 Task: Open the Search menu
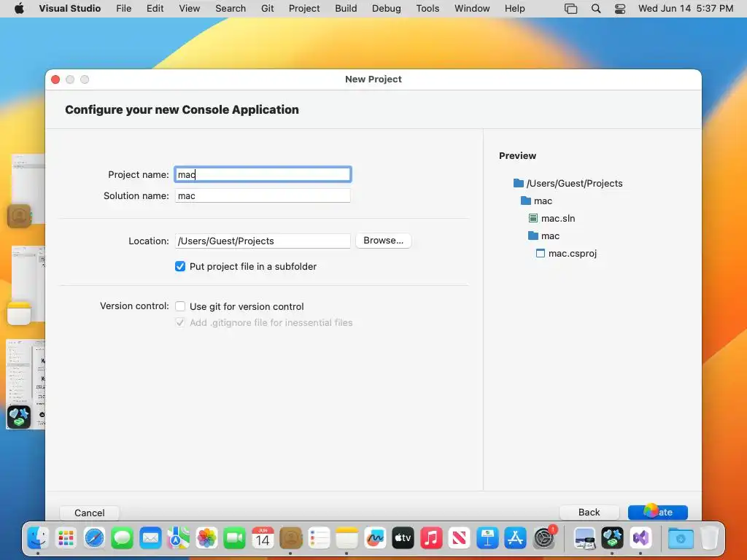(231, 9)
